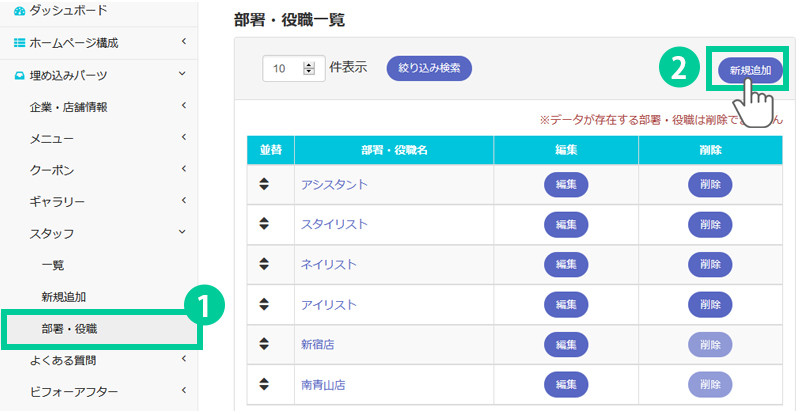800x414 pixels.
Task: Click the sort handle icon for 南青山店 row
Action: coord(265,384)
